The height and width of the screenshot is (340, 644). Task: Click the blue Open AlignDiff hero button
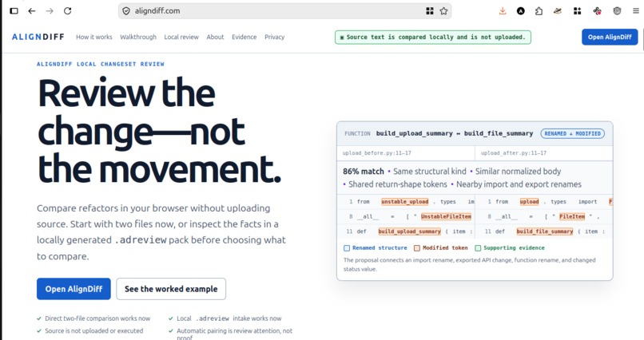coord(74,289)
